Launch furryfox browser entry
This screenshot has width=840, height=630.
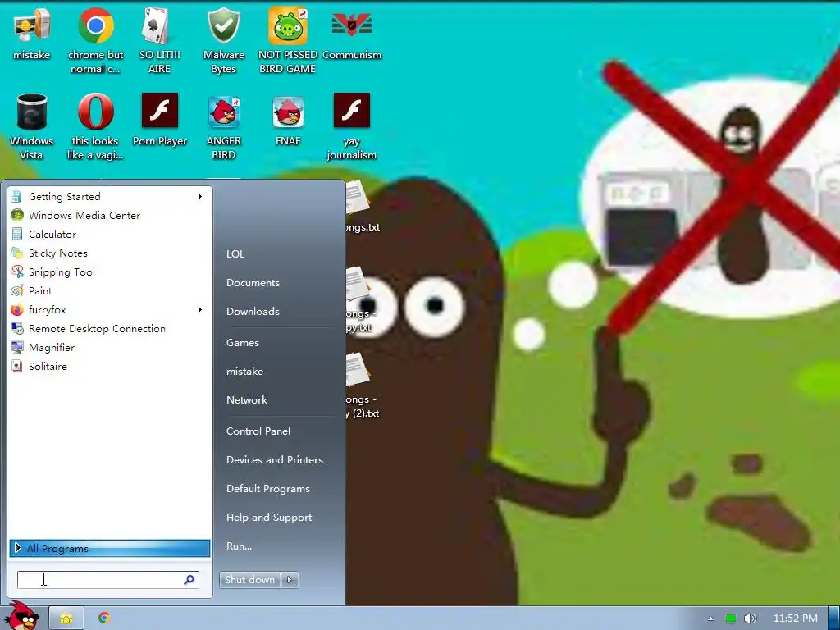(x=109, y=309)
